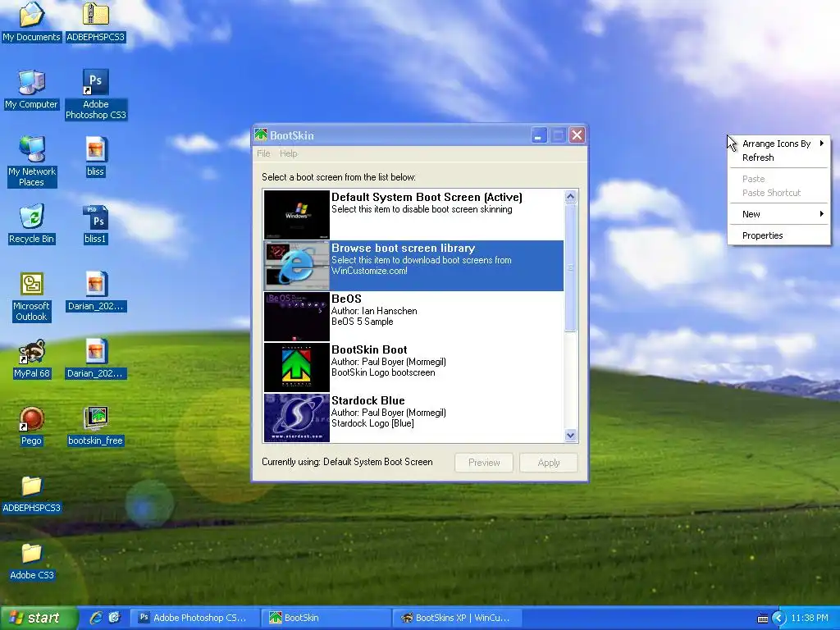
Task: Click the boot screen list scroll down arrow
Action: point(571,436)
